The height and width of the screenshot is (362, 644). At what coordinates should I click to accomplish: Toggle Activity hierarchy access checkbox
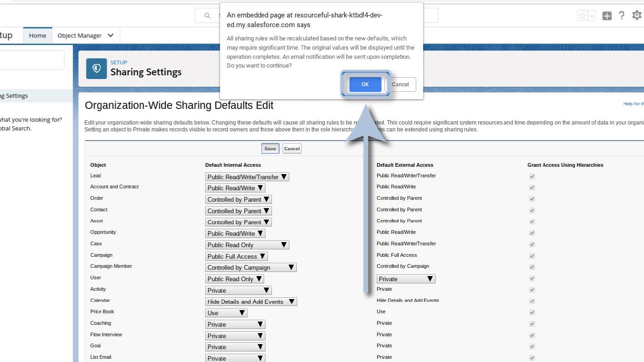532,290
